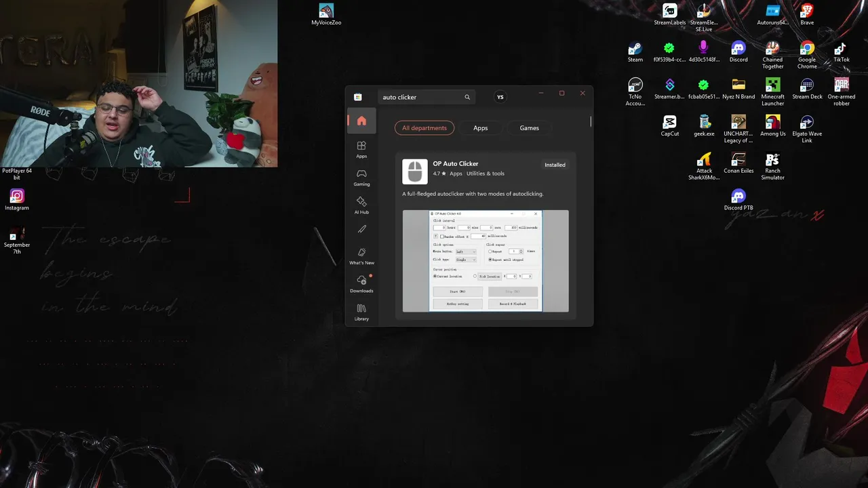This screenshot has width=868, height=488.
Task: Select Discord PTB desktop icon
Action: 738,200
